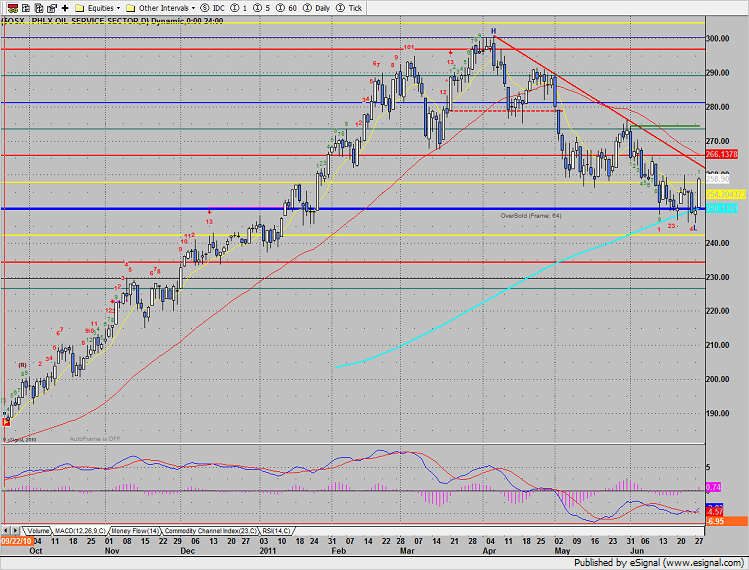Image resolution: width=749 pixels, height=570 pixels.
Task: Click the short green horizontal line near 274
Action: [667, 126]
